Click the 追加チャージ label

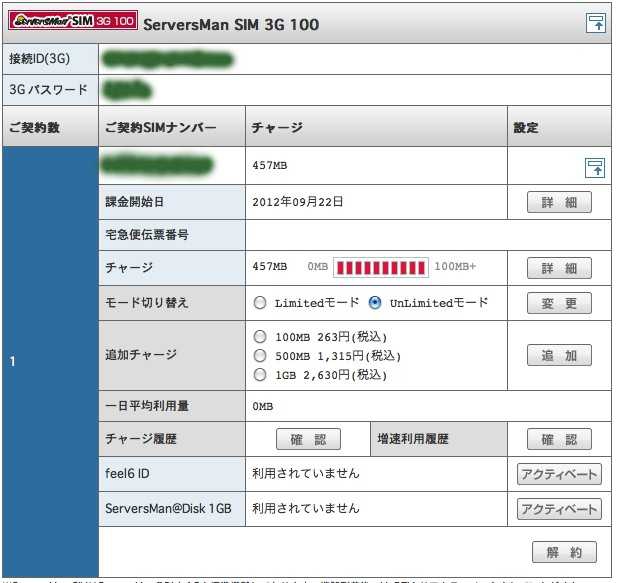141,355
